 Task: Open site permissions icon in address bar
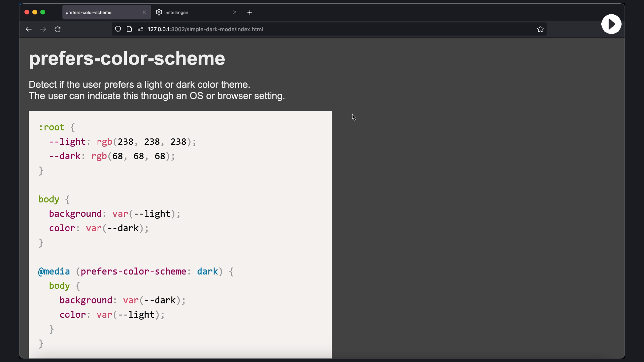coord(141,29)
